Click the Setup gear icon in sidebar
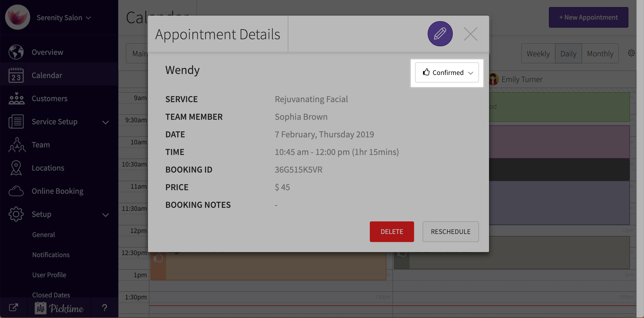The height and width of the screenshot is (318, 644). pos(16,214)
